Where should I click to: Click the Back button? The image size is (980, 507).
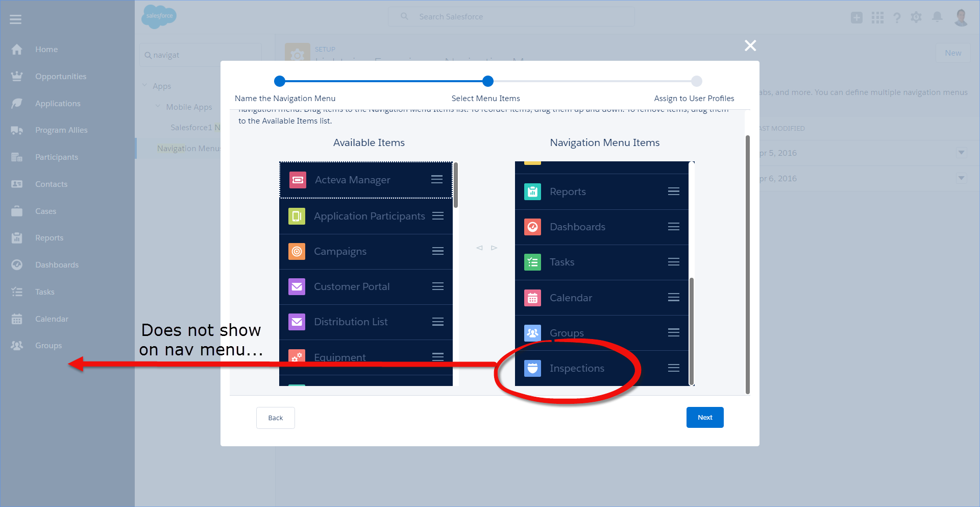(x=276, y=418)
